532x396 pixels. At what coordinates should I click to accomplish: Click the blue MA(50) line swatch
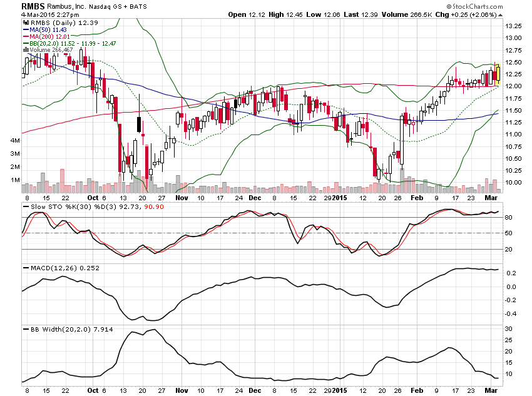pos(26,30)
